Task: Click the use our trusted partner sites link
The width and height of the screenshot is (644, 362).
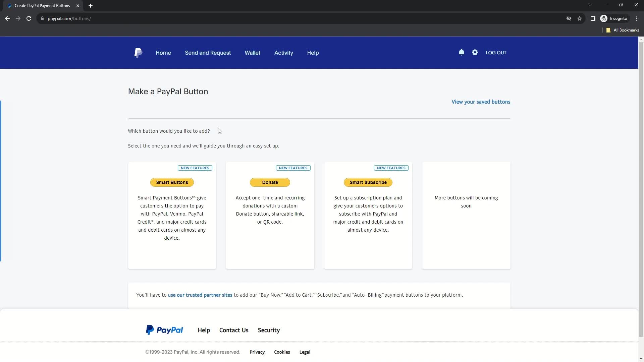Action: tap(200, 295)
